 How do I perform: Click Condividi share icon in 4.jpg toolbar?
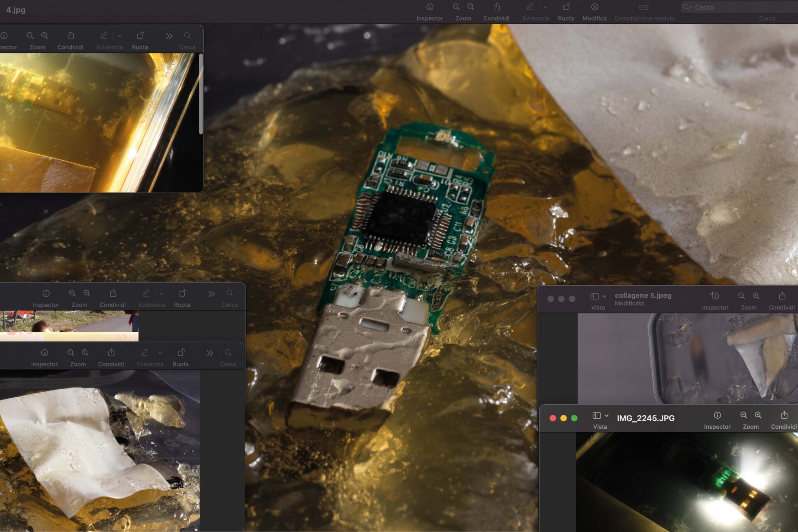click(496, 7)
